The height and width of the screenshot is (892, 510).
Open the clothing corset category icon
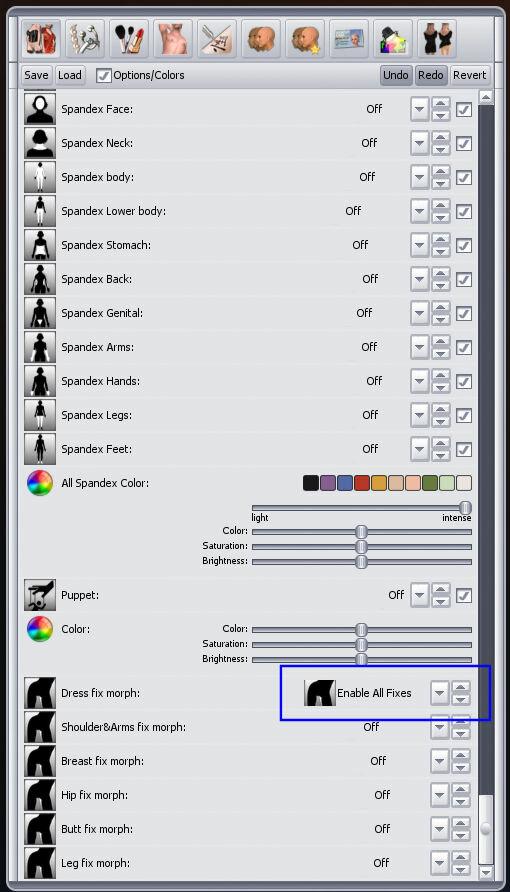tap(41, 39)
